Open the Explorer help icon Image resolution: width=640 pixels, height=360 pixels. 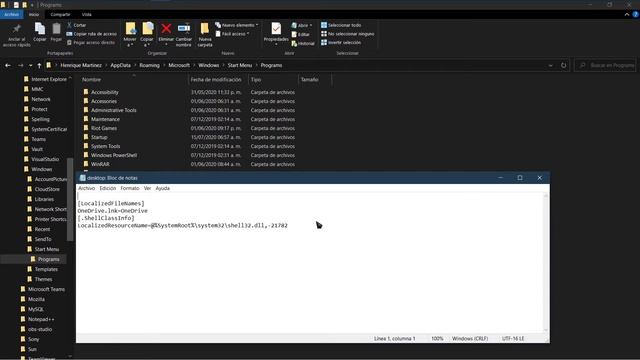point(636,14)
